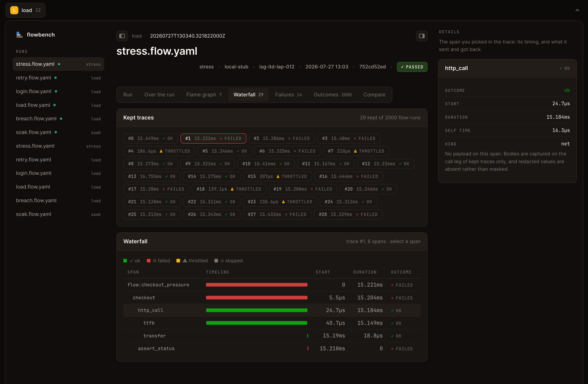This screenshot has height=384, width=588.
Task: Open the Failures tab
Action: point(288,95)
